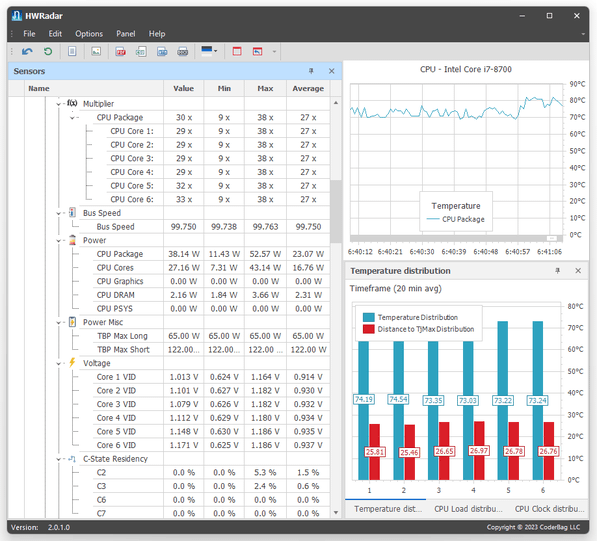Collapse the Bus Speed group
The image size is (597, 541).
pyautogui.click(x=58, y=213)
